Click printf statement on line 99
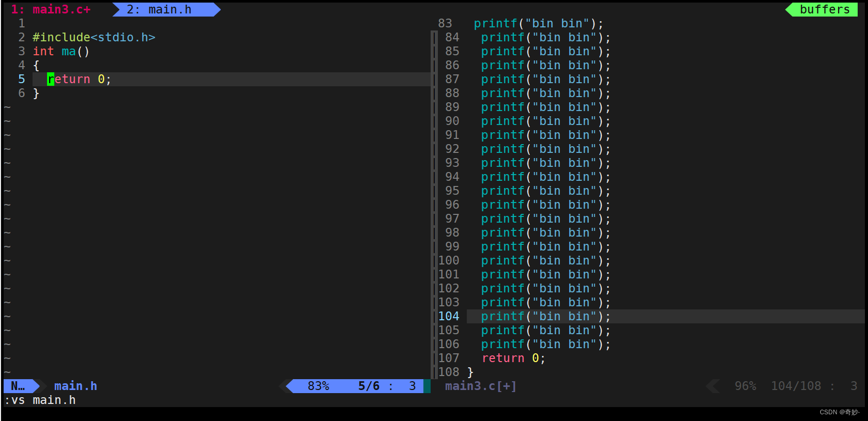 coord(545,246)
